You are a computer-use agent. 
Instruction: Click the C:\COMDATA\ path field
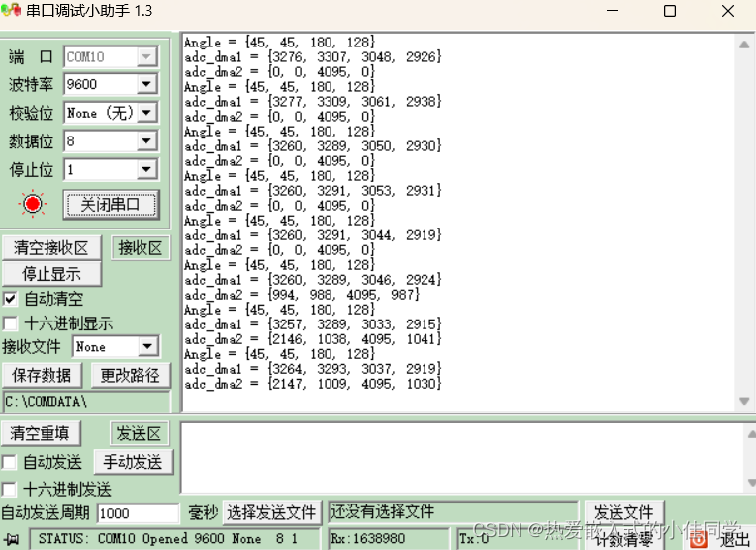[87, 401]
